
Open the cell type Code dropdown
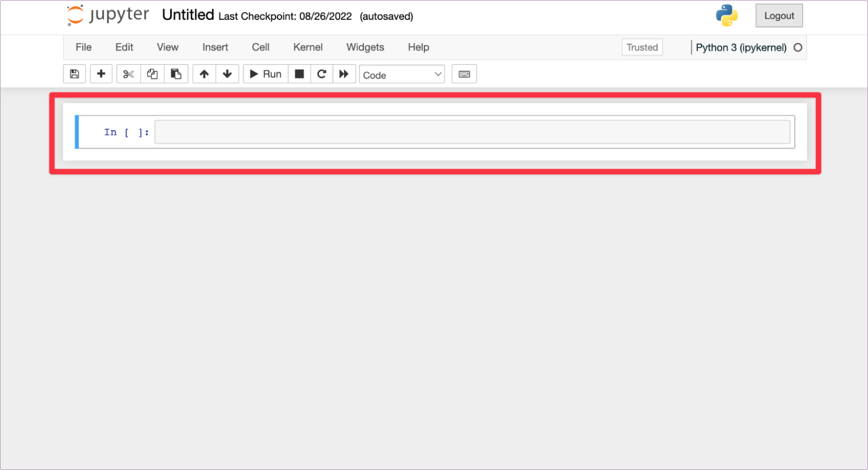[x=402, y=74]
